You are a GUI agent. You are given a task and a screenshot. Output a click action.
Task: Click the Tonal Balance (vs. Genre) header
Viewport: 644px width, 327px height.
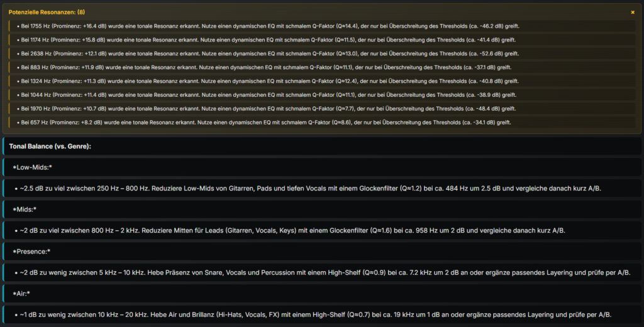[50, 146]
